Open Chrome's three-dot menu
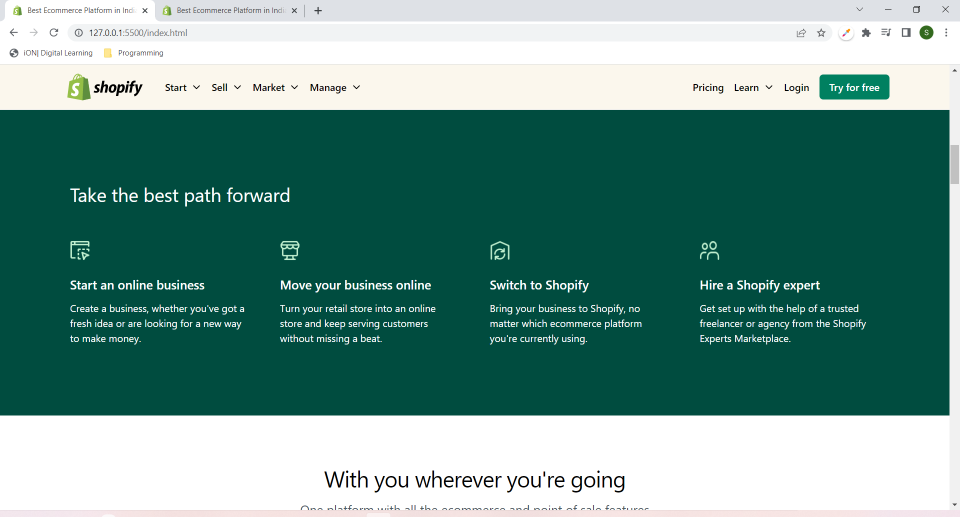 pos(946,33)
